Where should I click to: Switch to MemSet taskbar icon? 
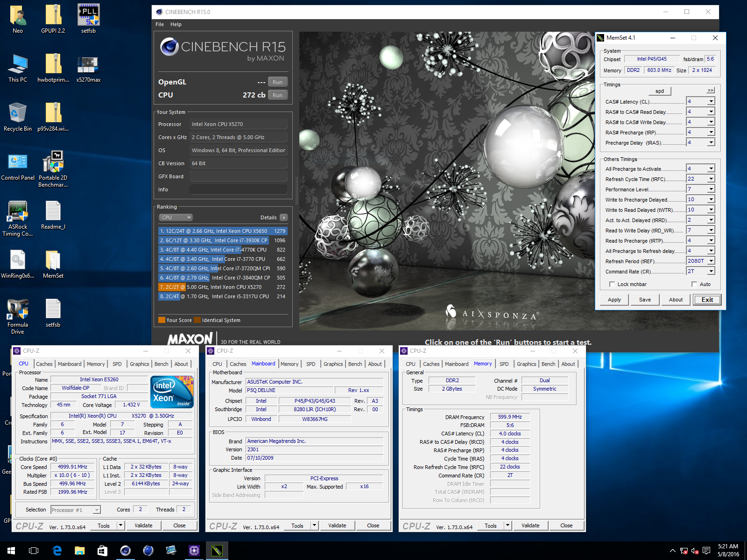[x=217, y=551]
